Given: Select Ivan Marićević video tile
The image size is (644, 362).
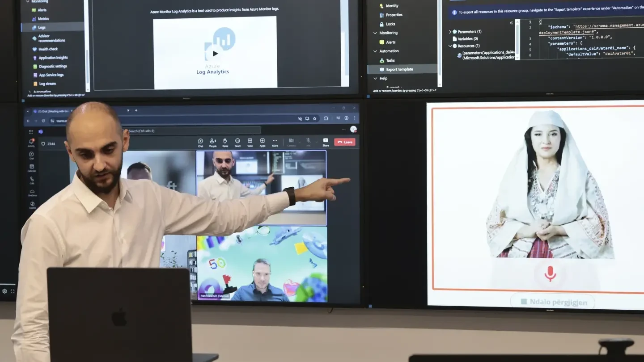Looking at the screenshot, I should (x=262, y=264).
